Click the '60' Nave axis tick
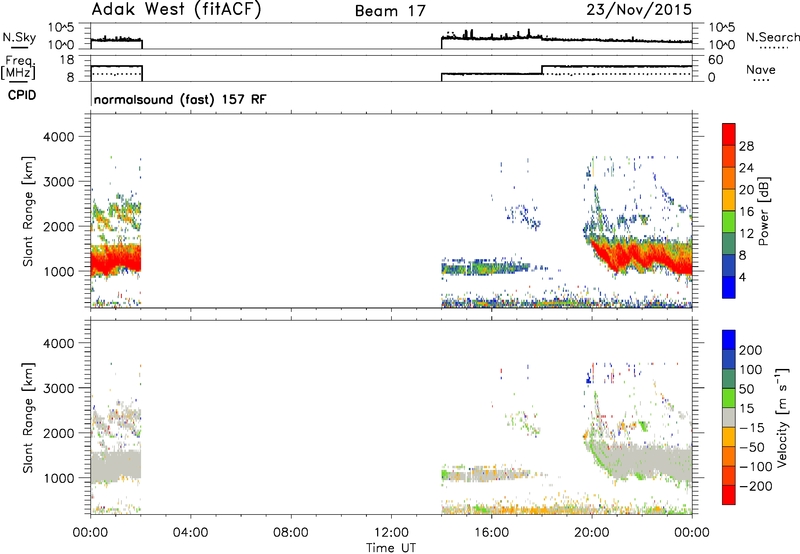 click(x=715, y=60)
